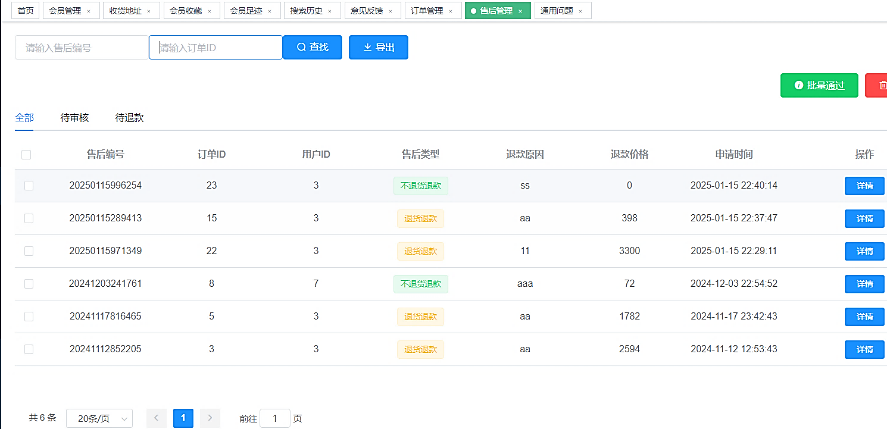Toggle the select-all checkbox in table header

tap(26, 155)
